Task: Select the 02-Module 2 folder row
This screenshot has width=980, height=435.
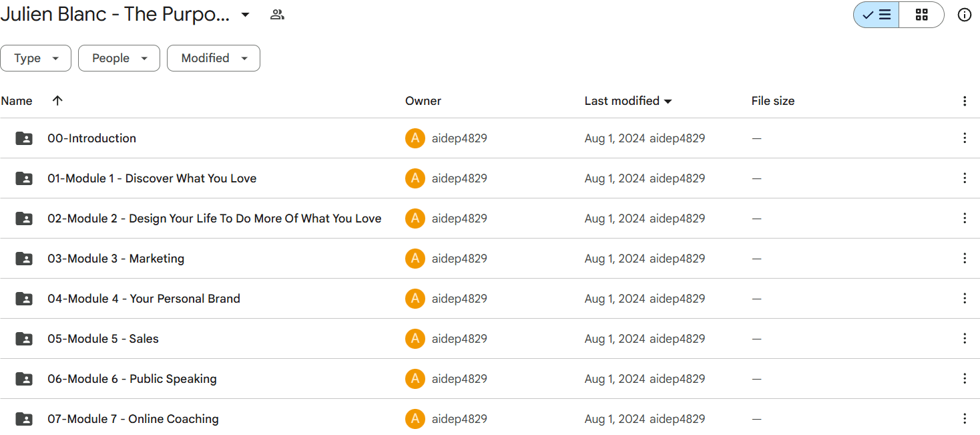Action: [490, 219]
